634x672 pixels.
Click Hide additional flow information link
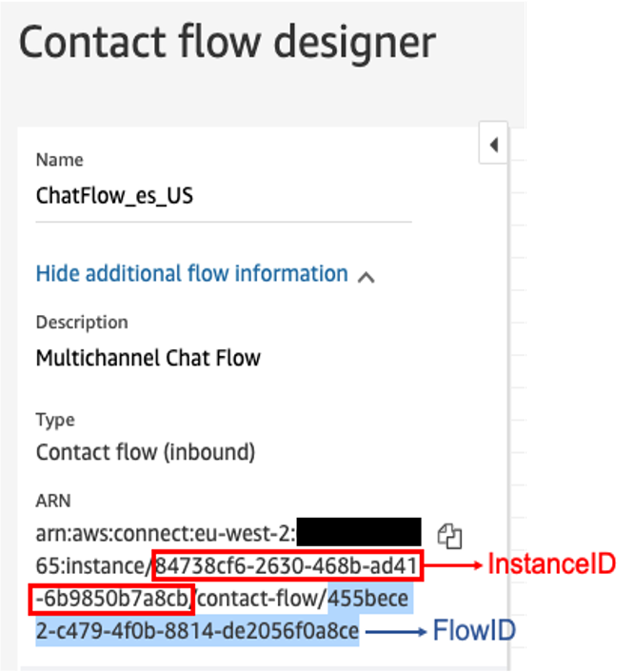pos(191,274)
